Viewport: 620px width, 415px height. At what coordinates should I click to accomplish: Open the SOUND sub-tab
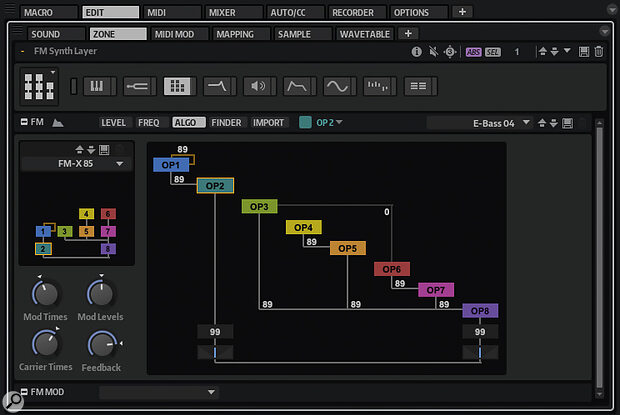56,34
